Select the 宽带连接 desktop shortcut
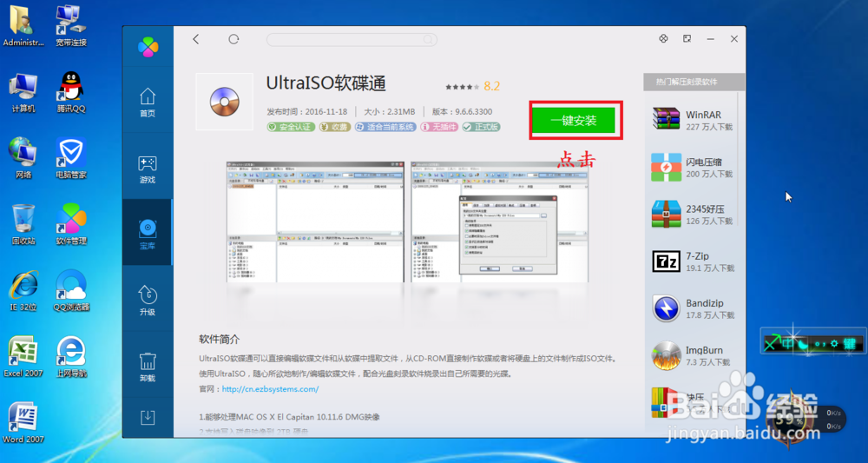The image size is (868, 463). (71, 26)
